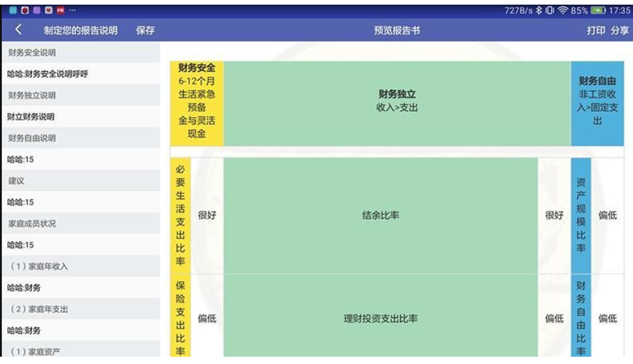
Task: Select （1）家庭年收入 heading row
Action: pyautogui.click(x=81, y=266)
